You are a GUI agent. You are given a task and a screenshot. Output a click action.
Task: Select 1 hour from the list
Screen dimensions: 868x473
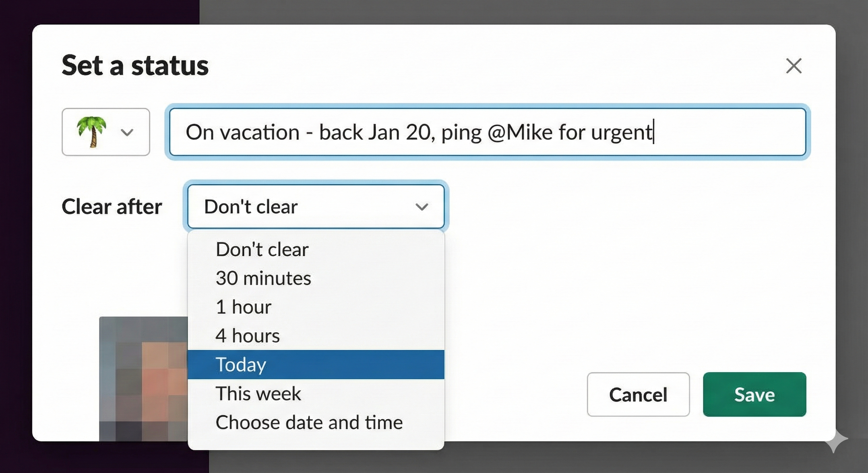point(243,306)
